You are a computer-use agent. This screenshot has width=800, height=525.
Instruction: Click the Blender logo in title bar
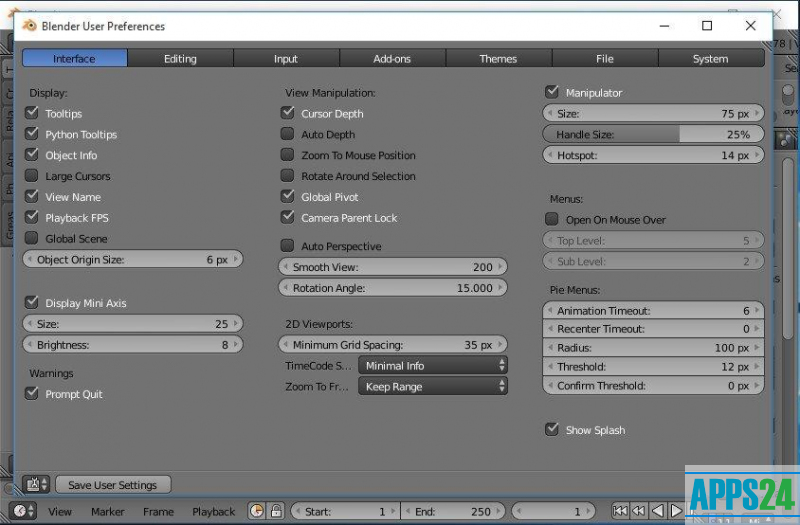click(x=29, y=26)
